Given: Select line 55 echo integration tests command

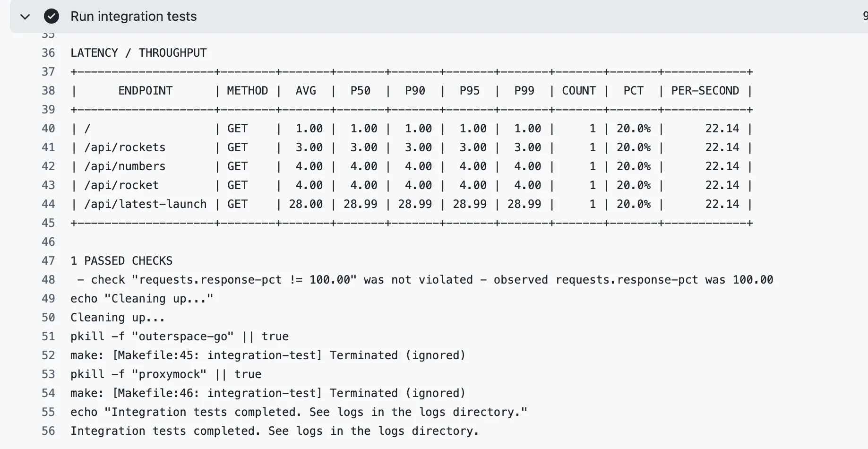Looking at the screenshot, I should tap(299, 412).
